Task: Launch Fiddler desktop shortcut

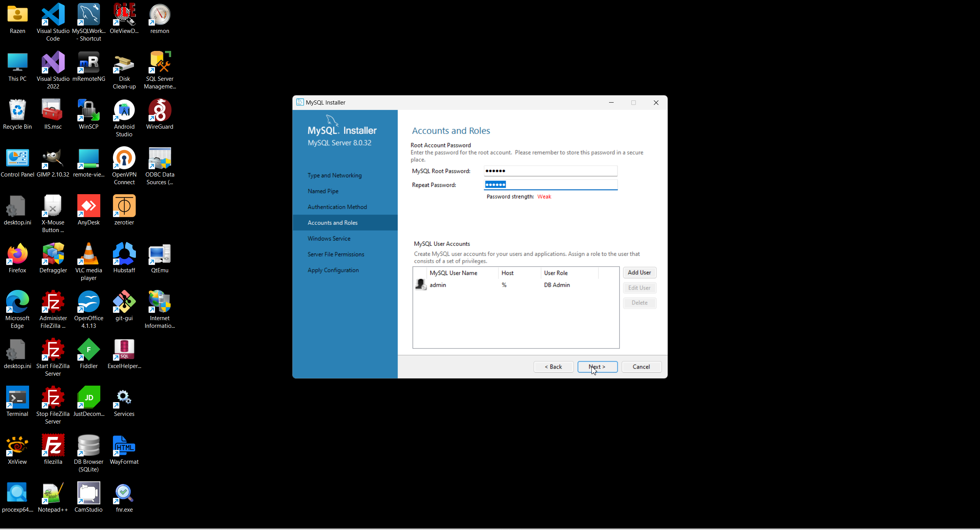Action: 88,350
